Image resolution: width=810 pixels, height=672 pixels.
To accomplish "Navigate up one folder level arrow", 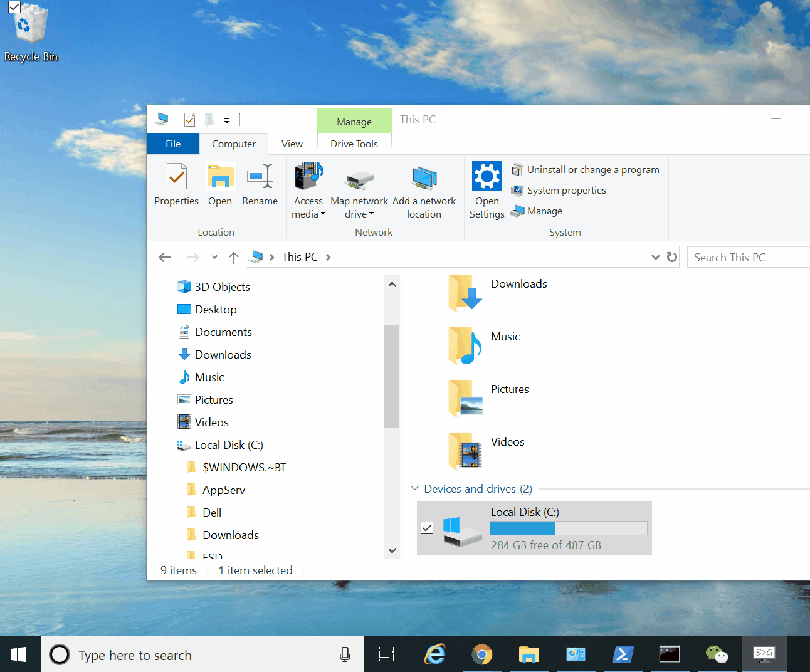I will (234, 258).
